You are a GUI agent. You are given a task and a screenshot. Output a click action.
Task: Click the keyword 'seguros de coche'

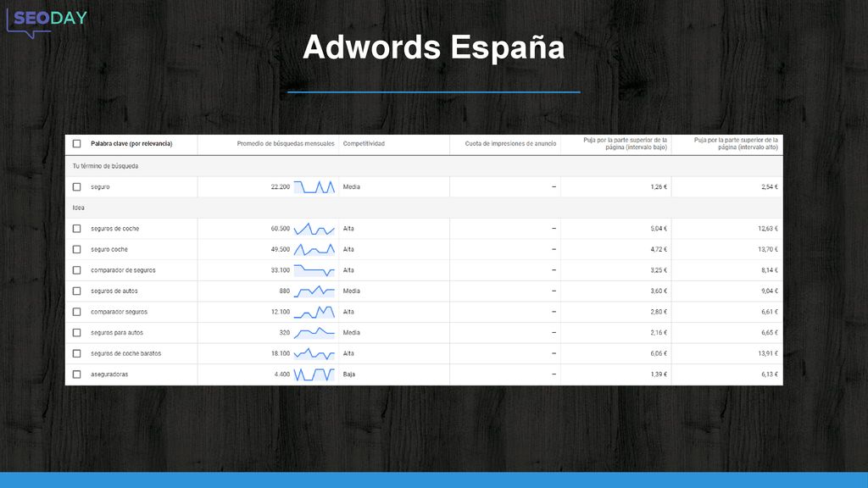coord(115,229)
